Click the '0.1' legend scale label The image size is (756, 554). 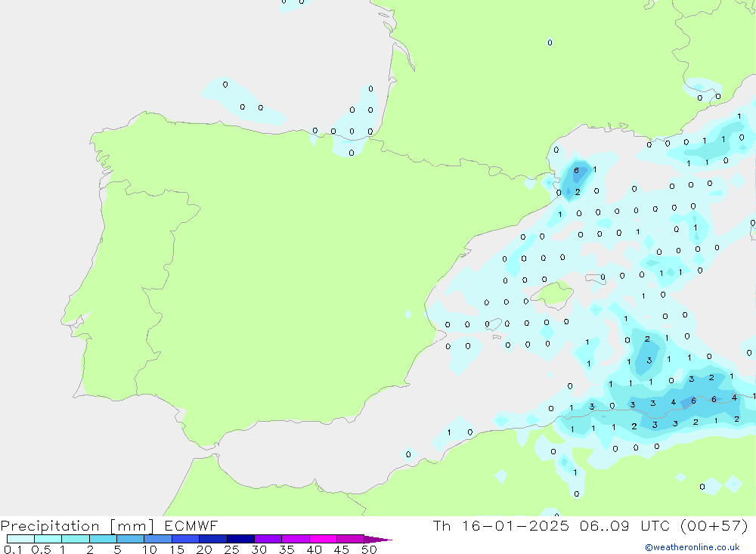13,549
